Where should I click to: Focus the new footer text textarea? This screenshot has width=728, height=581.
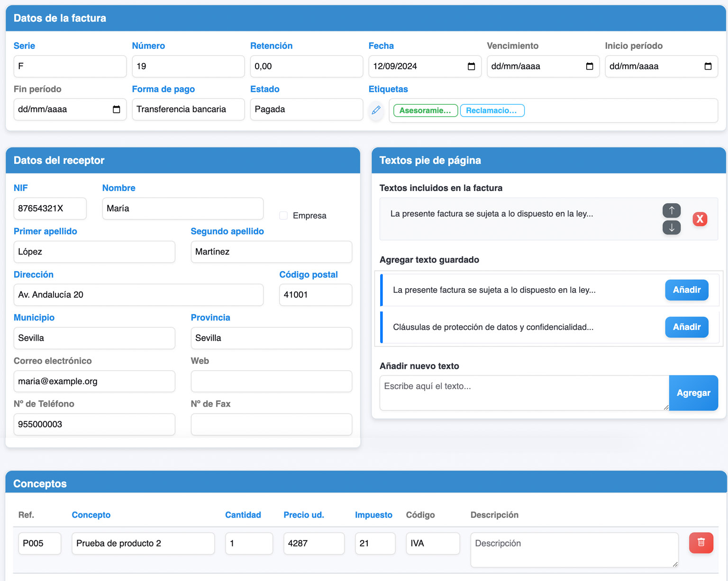524,392
